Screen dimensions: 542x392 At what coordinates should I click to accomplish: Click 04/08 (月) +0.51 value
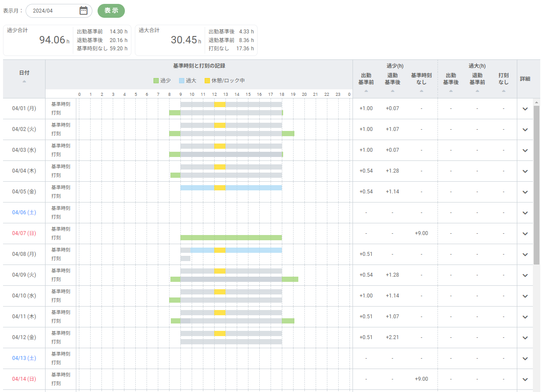[366, 254]
